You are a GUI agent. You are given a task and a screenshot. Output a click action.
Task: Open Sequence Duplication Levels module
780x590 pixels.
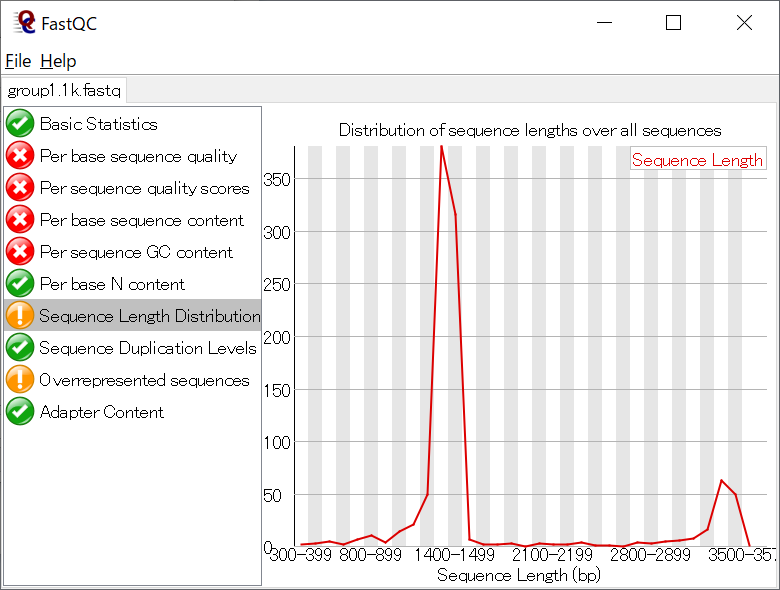click(x=132, y=347)
